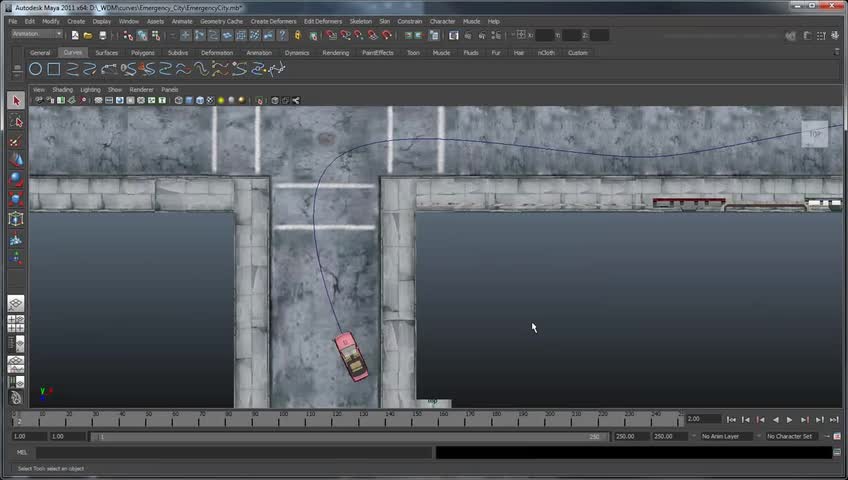This screenshot has width=848, height=480.
Task: Open the Create Deformers menu
Action: click(x=273, y=21)
